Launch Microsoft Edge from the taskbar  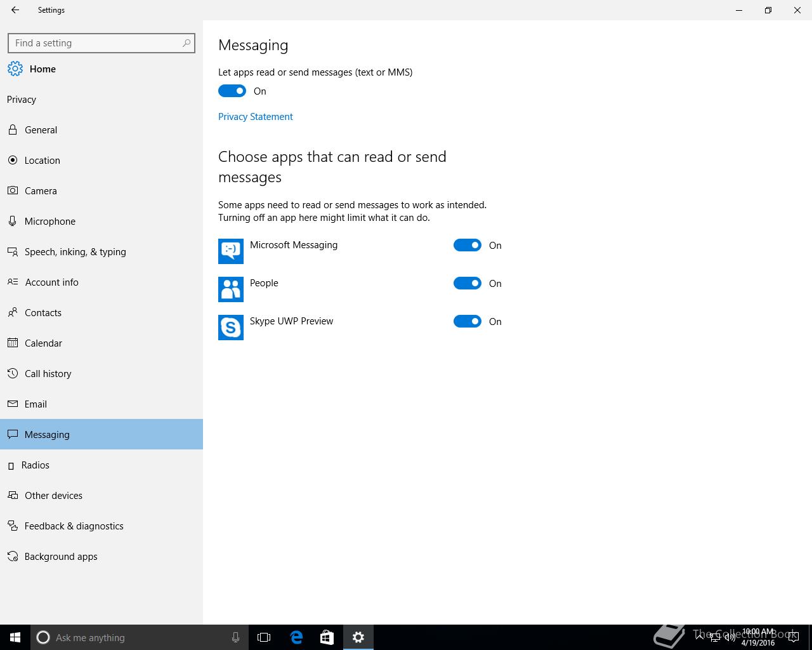(296, 637)
